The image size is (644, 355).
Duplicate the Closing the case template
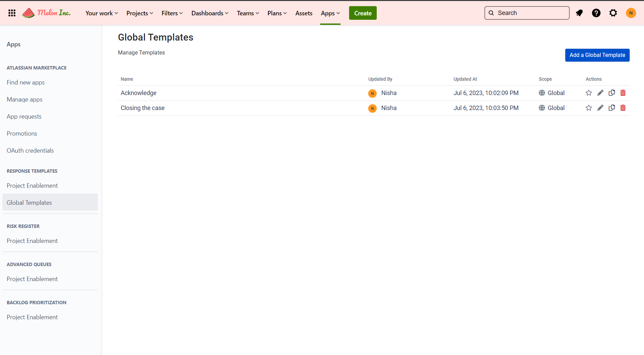pyautogui.click(x=612, y=108)
